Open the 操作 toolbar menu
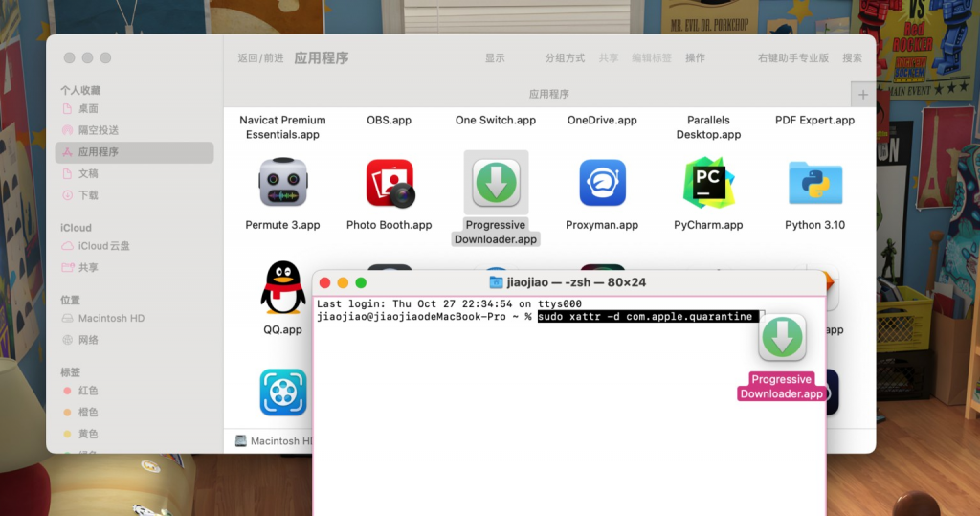 pos(695,58)
